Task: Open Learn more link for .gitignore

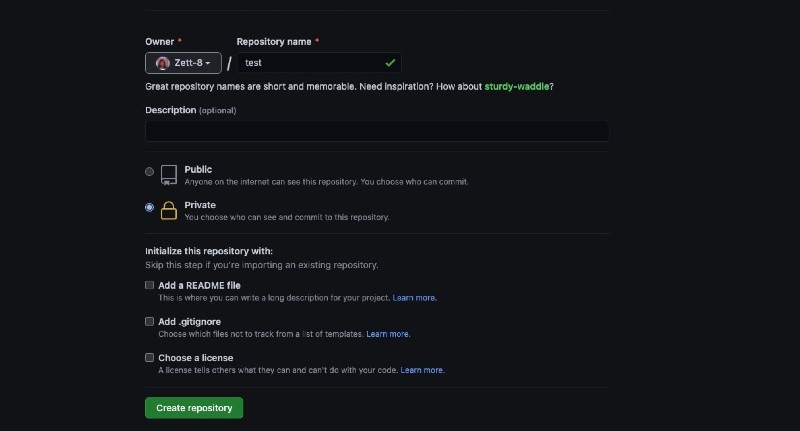Action: pos(388,334)
